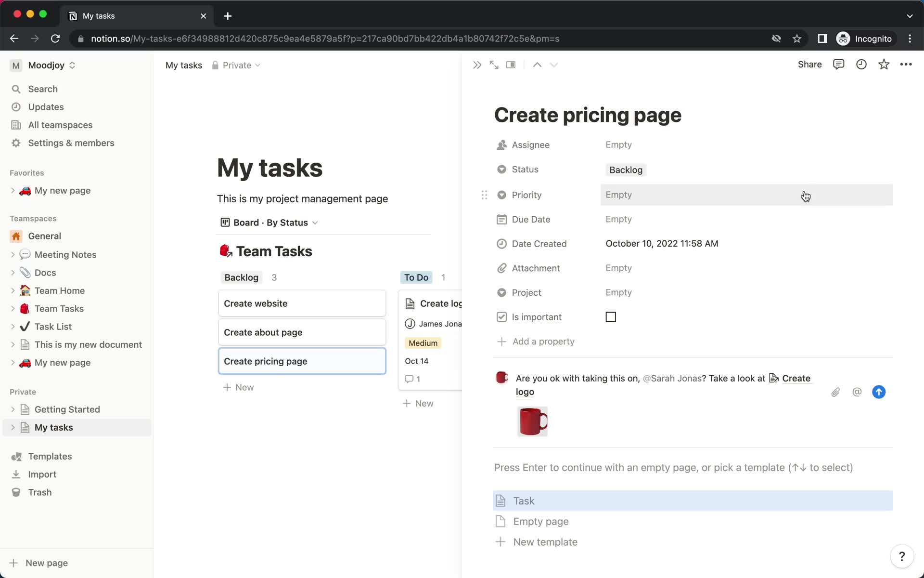Expand the Team Tasks section expander
This screenshot has height=578, width=924.
coord(13,308)
